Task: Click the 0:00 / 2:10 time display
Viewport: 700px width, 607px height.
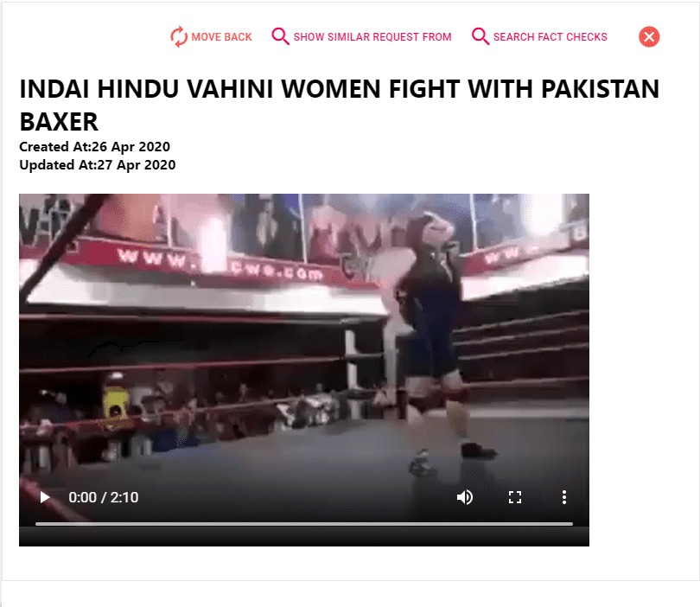Action: pyautogui.click(x=103, y=497)
